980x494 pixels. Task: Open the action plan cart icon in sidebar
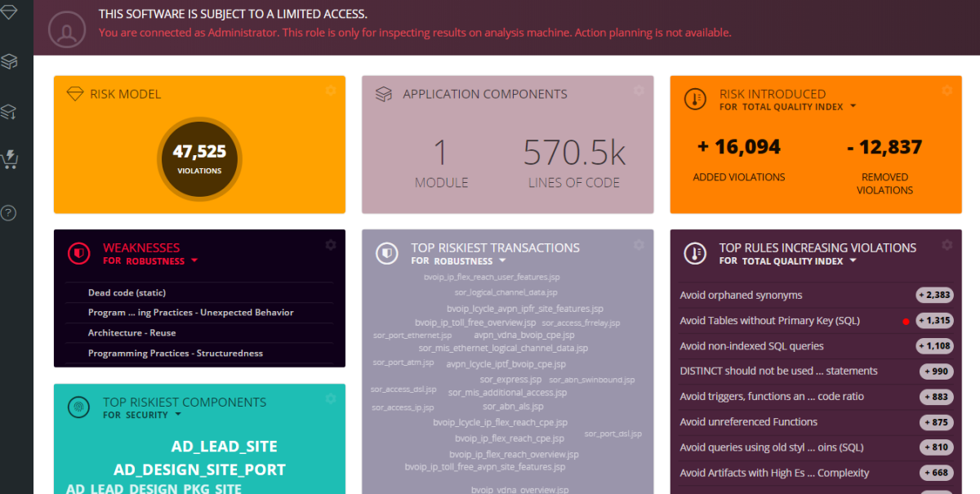coord(9,158)
